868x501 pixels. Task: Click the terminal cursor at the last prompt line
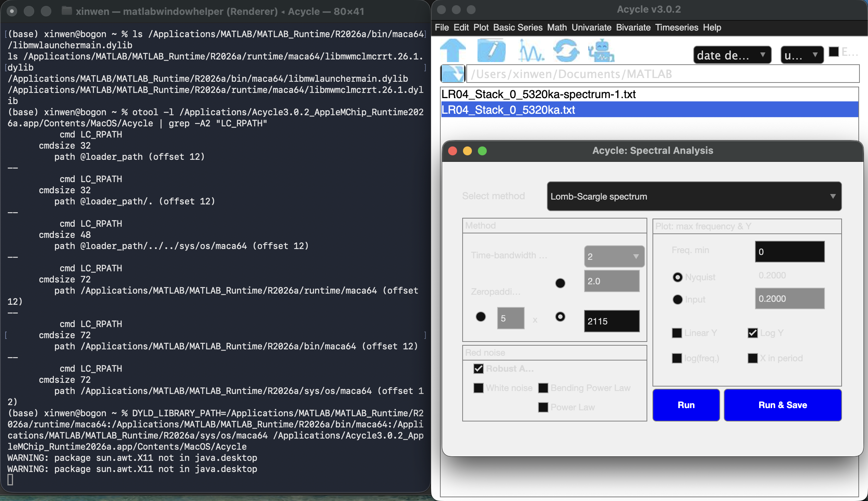pos(10,480)
